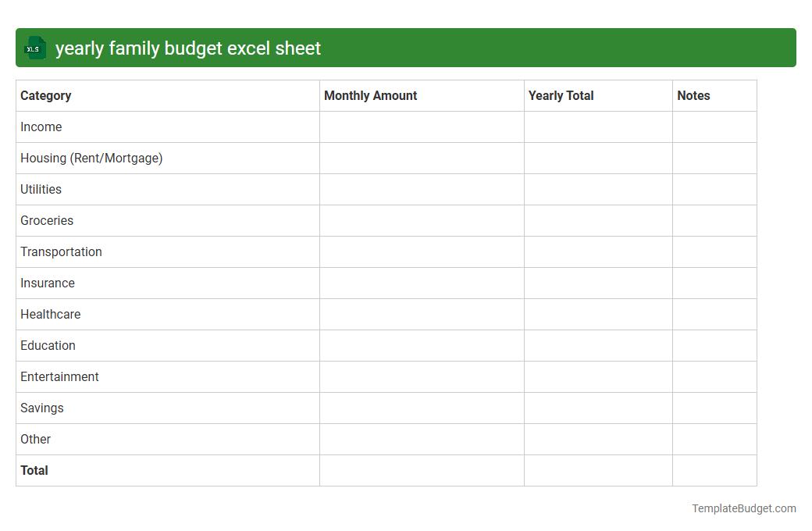Viewport: 812px width, 531px height.
Task: Click the Yearly Total header cell
Action: point(561,95)
